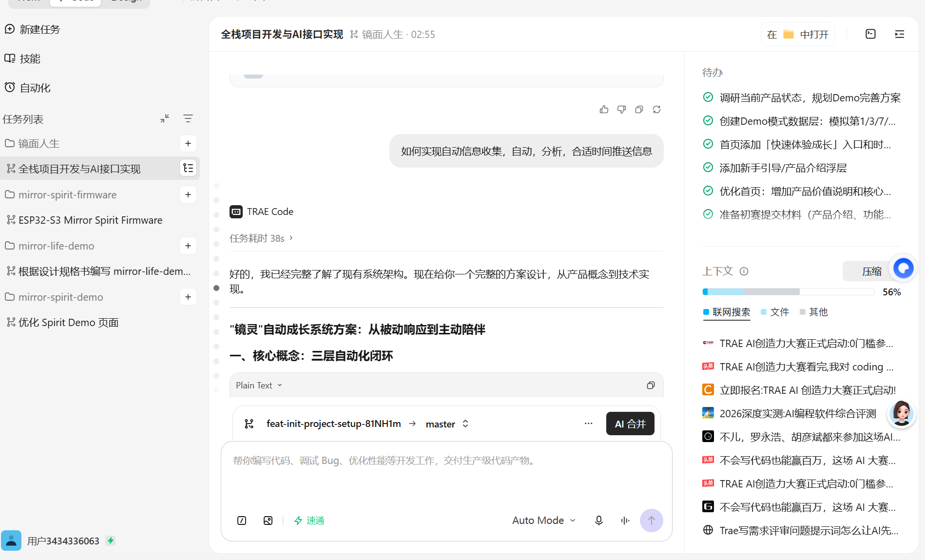Click the microphone voice input icon
This screenshot has width=925, height=560.
[599, 521]
